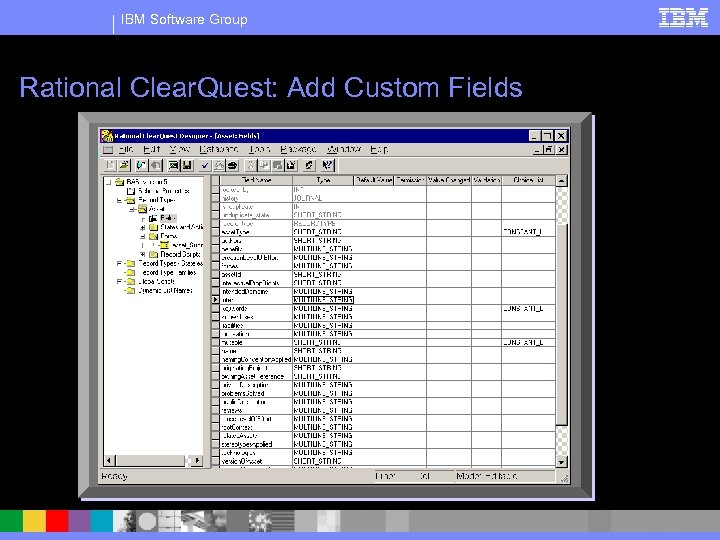Click the versionOfAsset field name cell
This screenshot has height=540, width=720.
click(256, 461)
